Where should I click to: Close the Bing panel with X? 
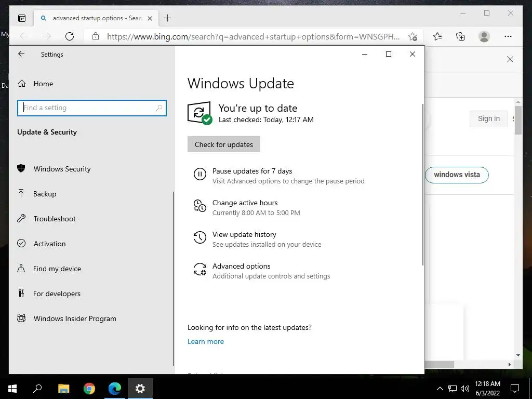pos(510,59)
